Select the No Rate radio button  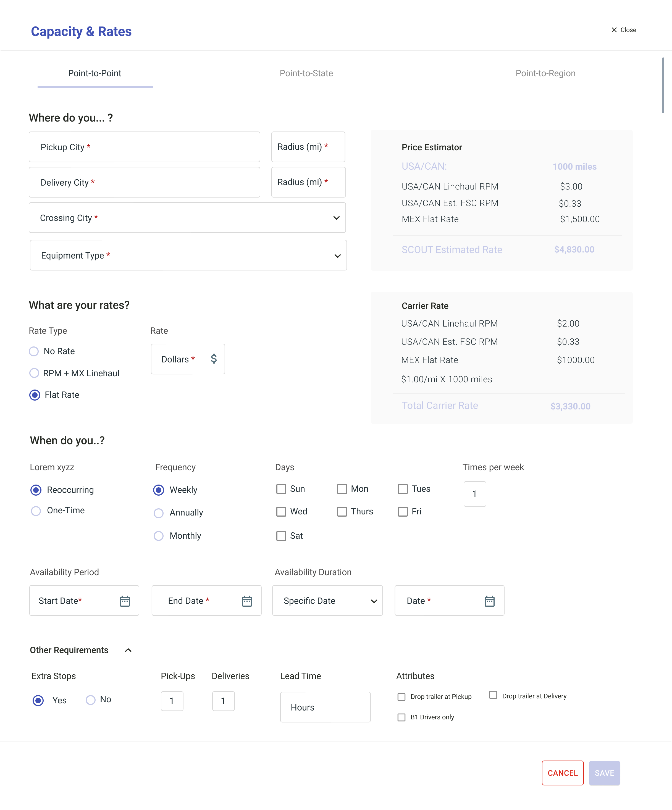click(34, 351)
